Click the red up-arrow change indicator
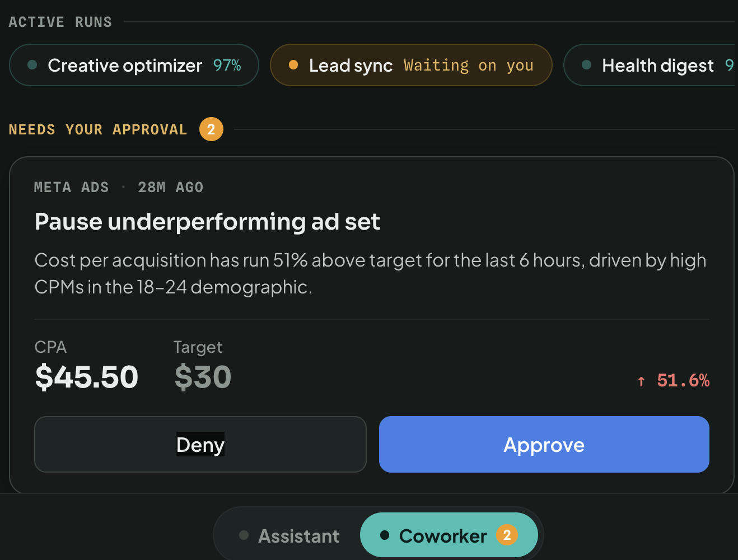The height and width of the screenshot is (560, 738). point(642,381)
